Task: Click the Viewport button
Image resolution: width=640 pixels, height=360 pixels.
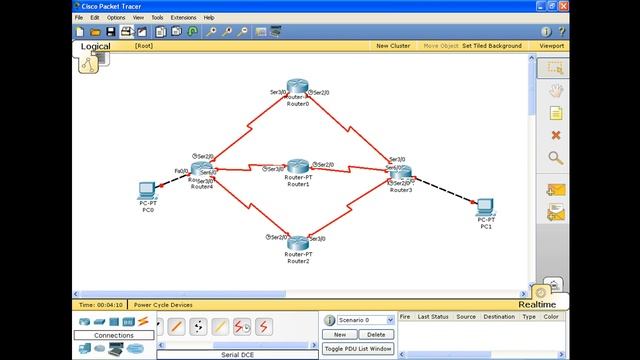Action: 551,46
